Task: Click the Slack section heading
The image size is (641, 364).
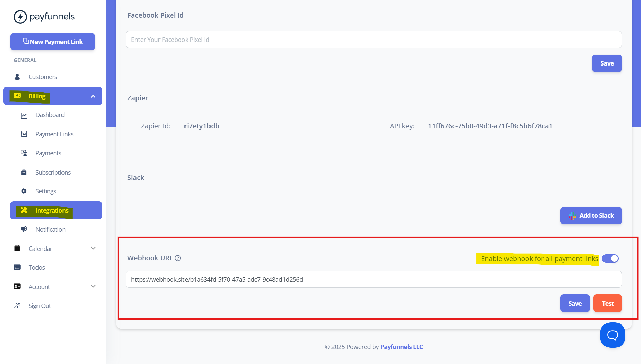Action: click(135, 178)
